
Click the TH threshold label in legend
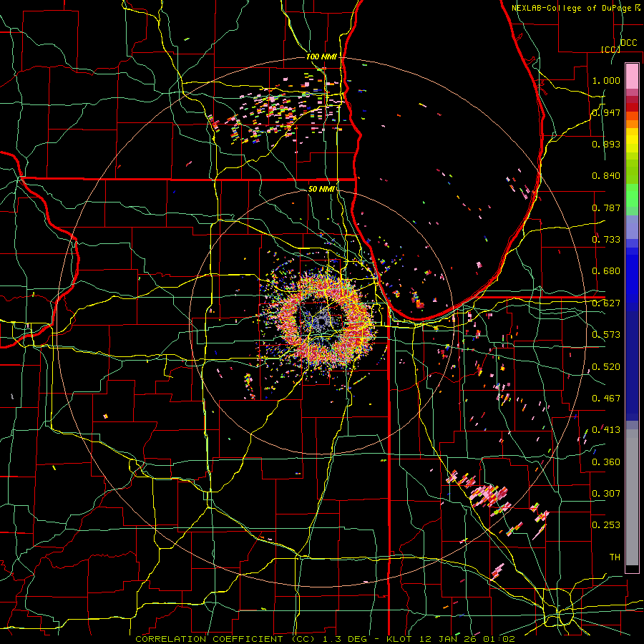pos(615,557)
